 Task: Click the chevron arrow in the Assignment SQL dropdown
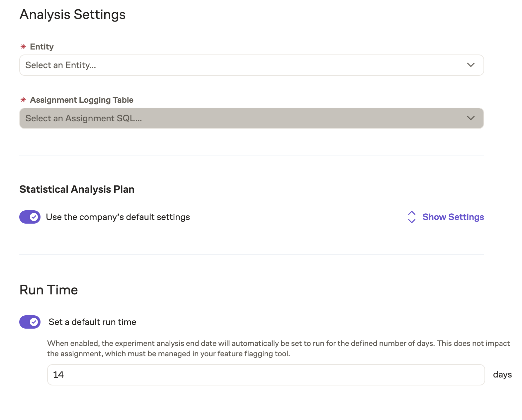point(471,118)
